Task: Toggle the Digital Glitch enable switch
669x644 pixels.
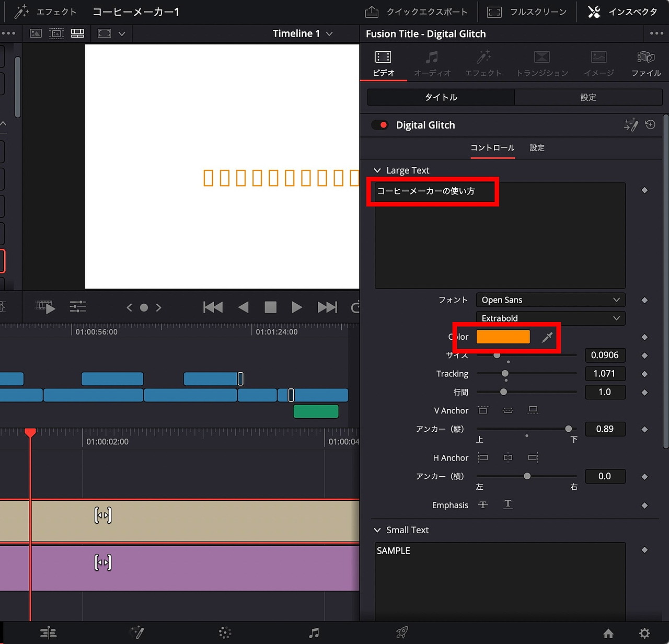Action: pos(379,125)
